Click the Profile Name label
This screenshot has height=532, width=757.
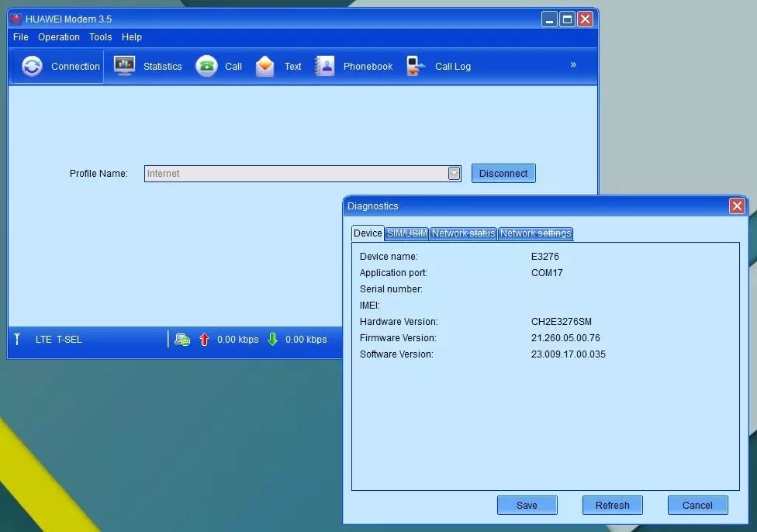99,173
